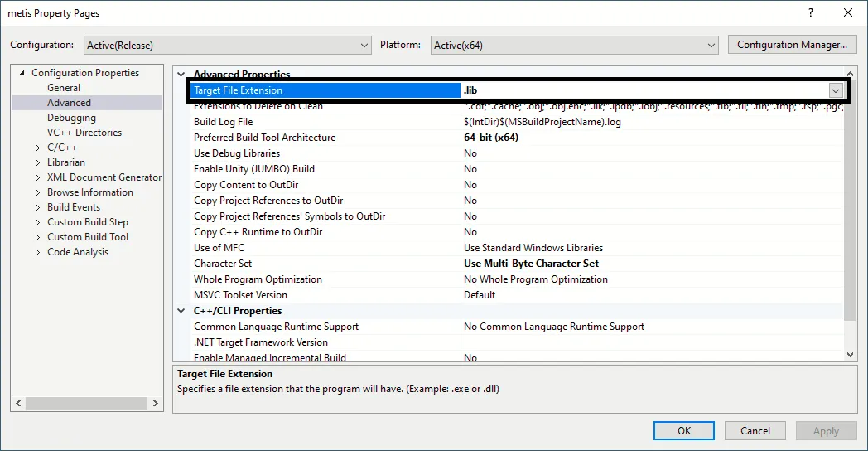Click the tree panel scroll left arrow

(x=18, y=404)
